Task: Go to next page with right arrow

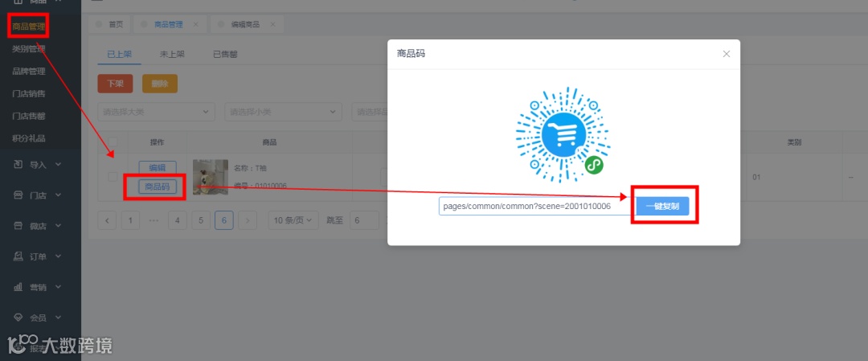Action: (x=248, y=220)
